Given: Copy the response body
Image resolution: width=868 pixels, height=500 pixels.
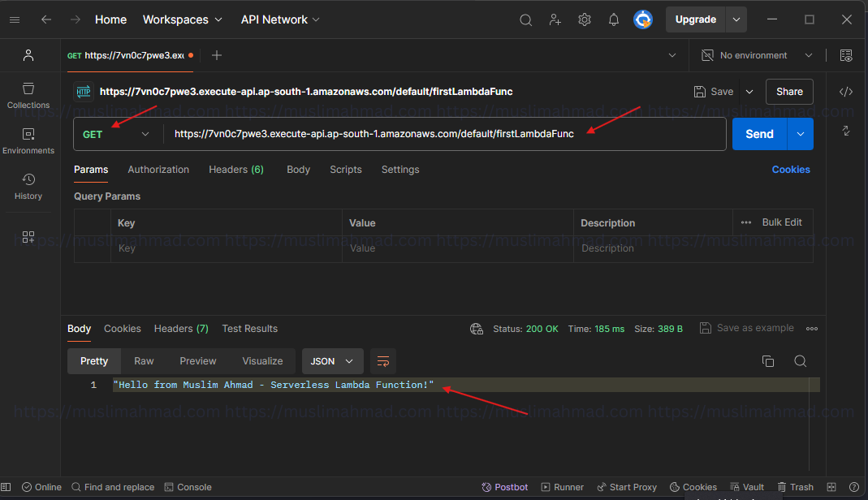Looking at the screenshot, I should coord(767,360).
